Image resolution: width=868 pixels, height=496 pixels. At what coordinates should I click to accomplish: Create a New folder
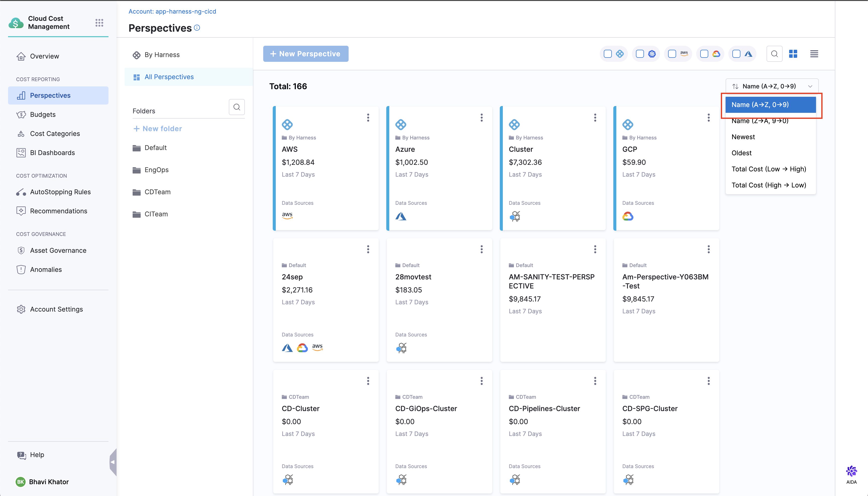pyautogui.click(x=157, y=128)
